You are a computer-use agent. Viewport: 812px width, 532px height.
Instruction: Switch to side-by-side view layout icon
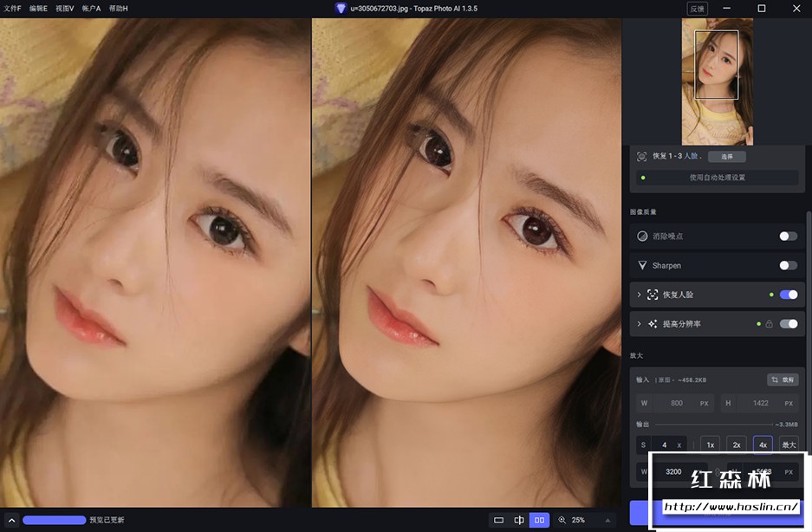click(x=539, y=520)
